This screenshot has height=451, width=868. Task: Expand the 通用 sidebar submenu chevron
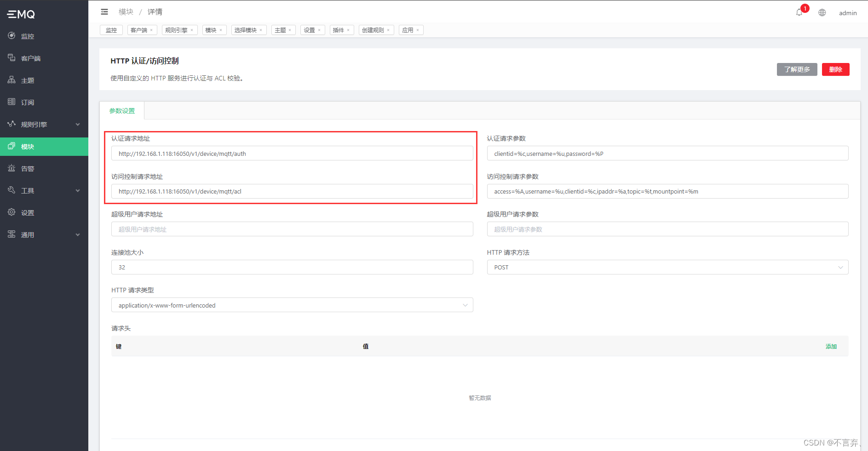click(78, 235)
